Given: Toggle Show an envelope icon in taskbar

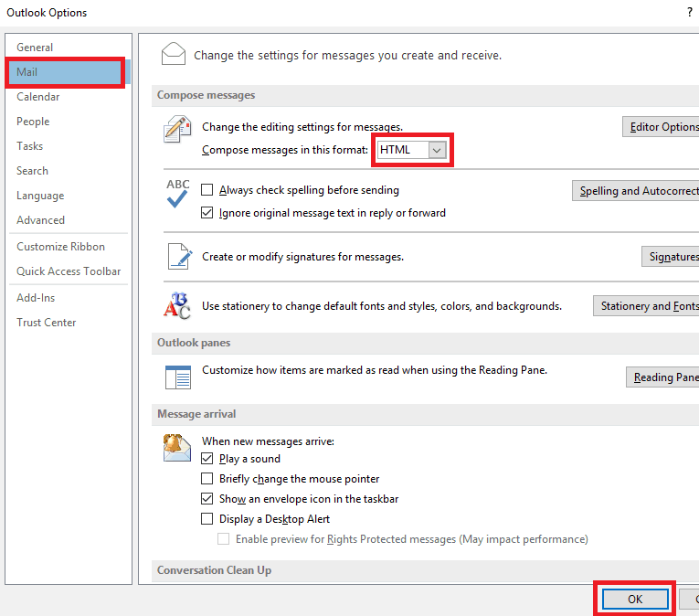Looking at the screenshot, I should [x=207, y=499].
